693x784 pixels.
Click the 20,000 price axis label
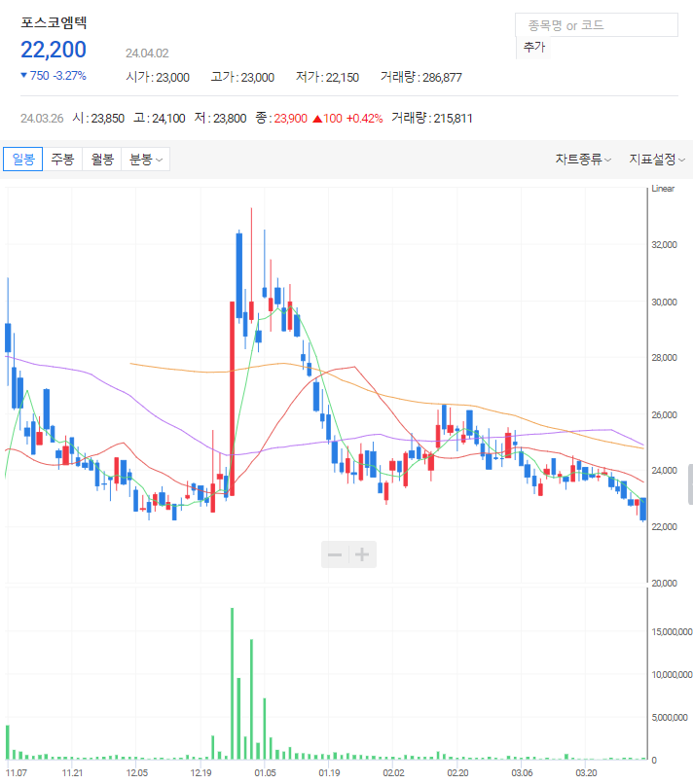(x=664, y=583)
